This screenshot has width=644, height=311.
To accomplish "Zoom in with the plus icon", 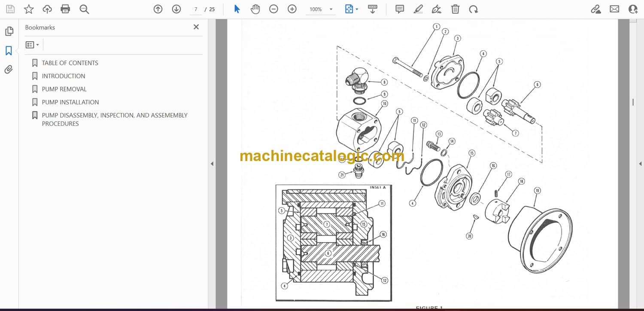I will coord(292,9).
